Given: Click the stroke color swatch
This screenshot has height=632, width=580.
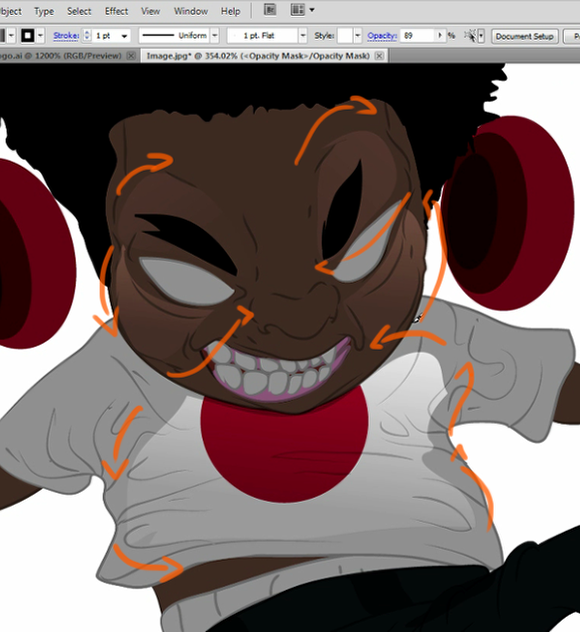Looking at the screenshot, I should pyautogui.click(x=28, y=35).
